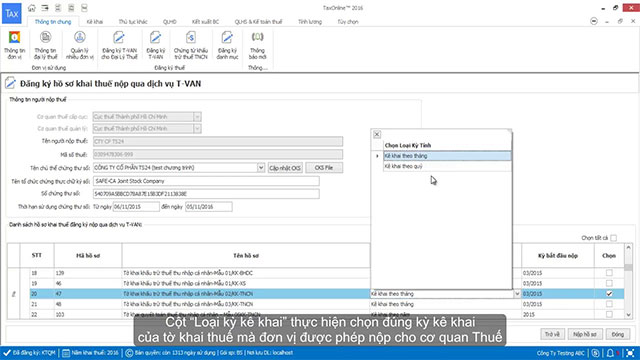
Task: Switch to Thủ tục khác tab
Action: [133, 22]
